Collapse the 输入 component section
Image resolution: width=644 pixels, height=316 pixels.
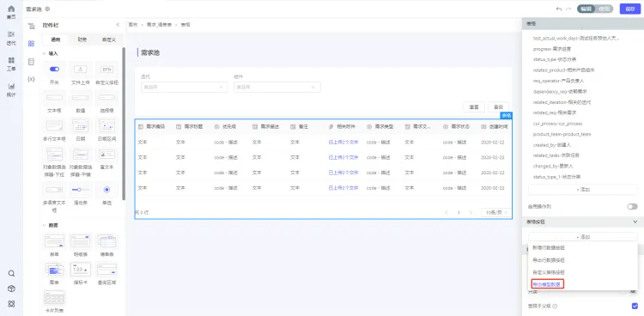point(45,53)
